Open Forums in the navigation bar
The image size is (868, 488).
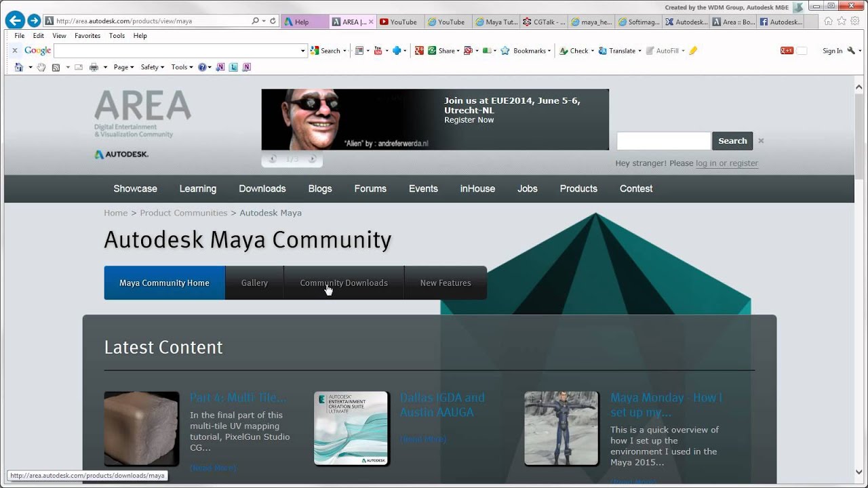[x=370, y=188]
